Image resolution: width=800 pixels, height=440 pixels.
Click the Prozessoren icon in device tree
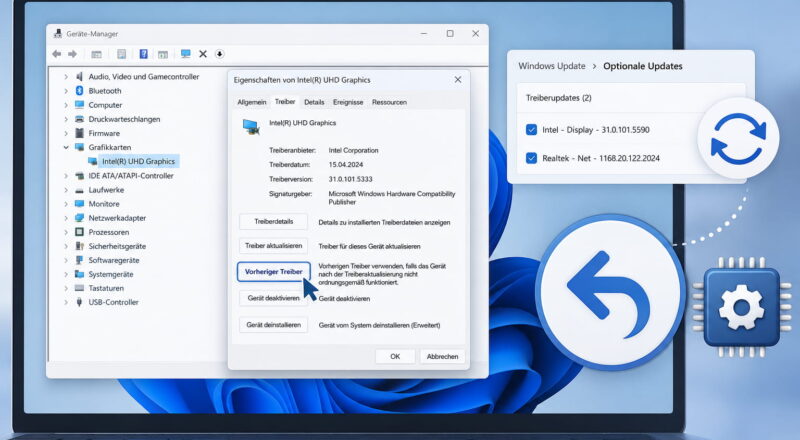79,232
